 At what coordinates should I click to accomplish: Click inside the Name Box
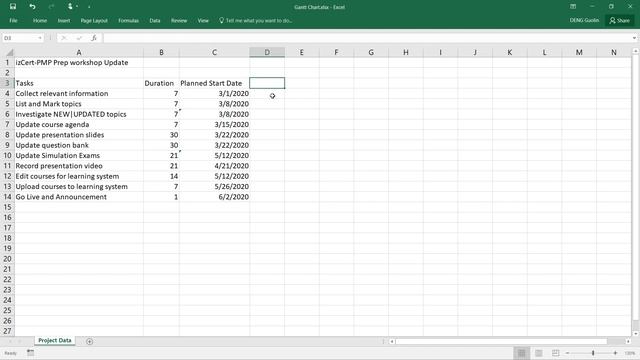(x=19, y=38)
